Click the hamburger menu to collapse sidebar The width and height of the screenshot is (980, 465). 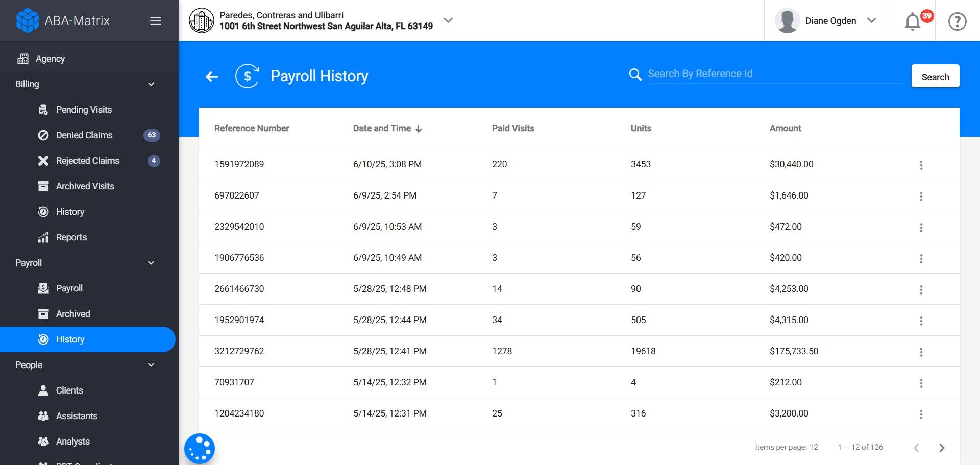click(155, 20)
